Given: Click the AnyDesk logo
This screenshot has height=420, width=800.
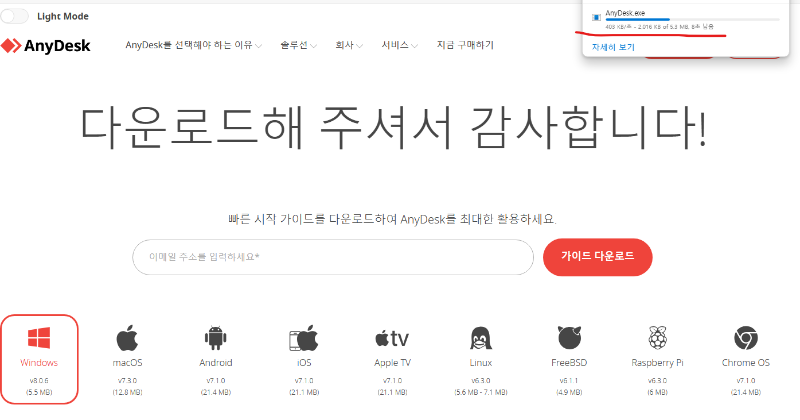Looking at the screenshot, I should click(46, 46).
